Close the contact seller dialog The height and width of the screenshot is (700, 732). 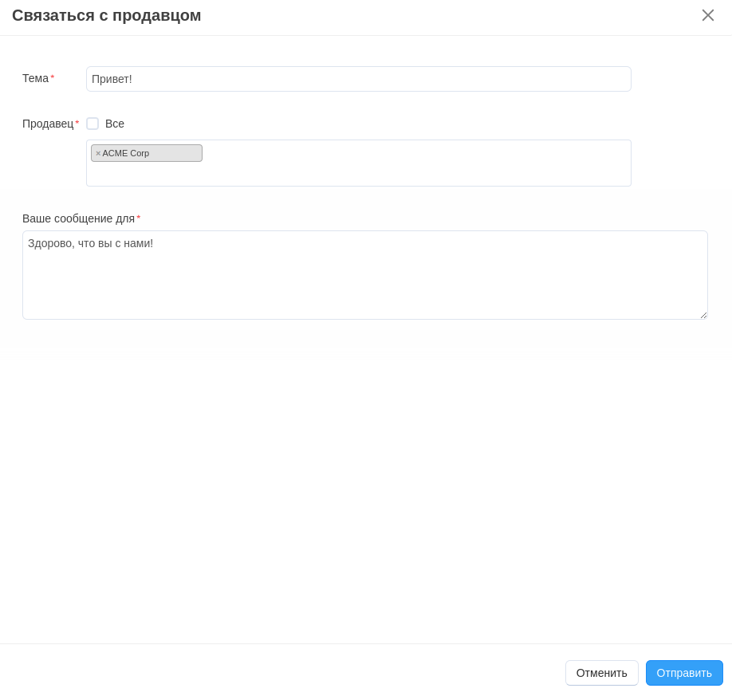pyautogui.click(x=707, y=15)
